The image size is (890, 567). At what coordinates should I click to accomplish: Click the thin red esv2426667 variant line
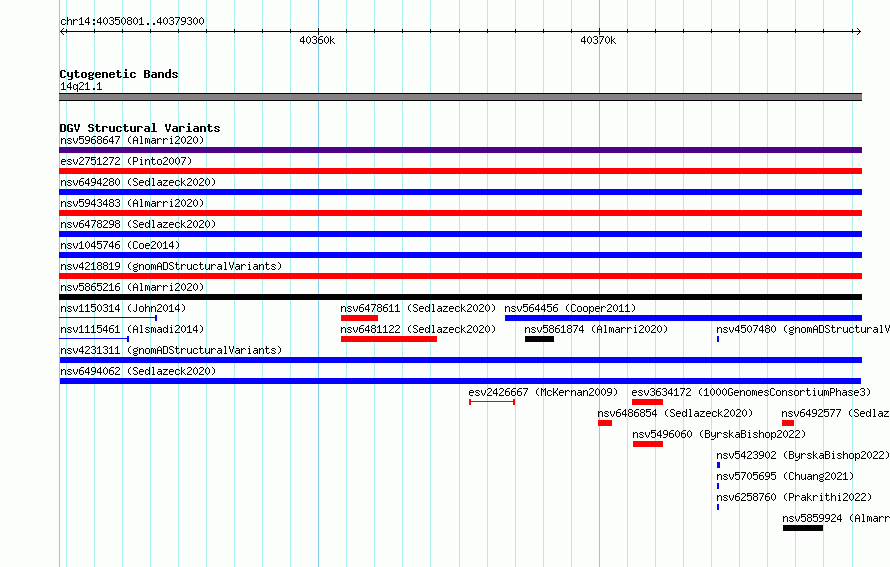(x=492, y=402)
